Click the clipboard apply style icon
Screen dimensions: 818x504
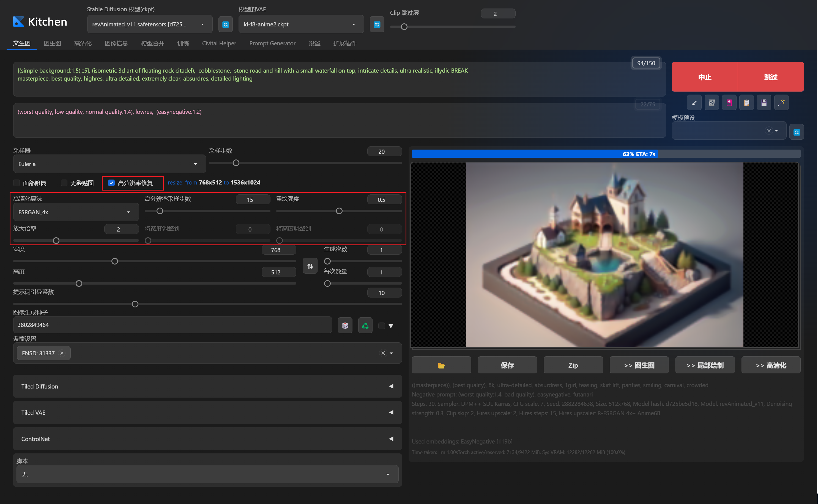point(746,103)
